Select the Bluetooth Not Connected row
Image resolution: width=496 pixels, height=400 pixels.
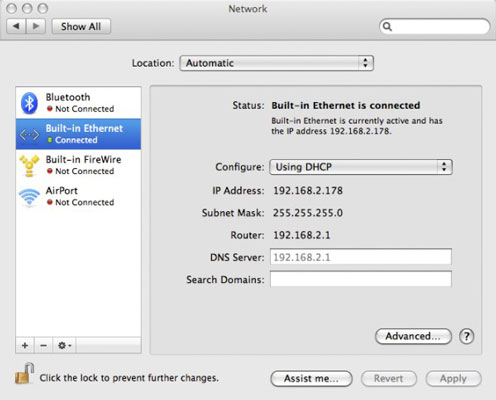(78, 103)
